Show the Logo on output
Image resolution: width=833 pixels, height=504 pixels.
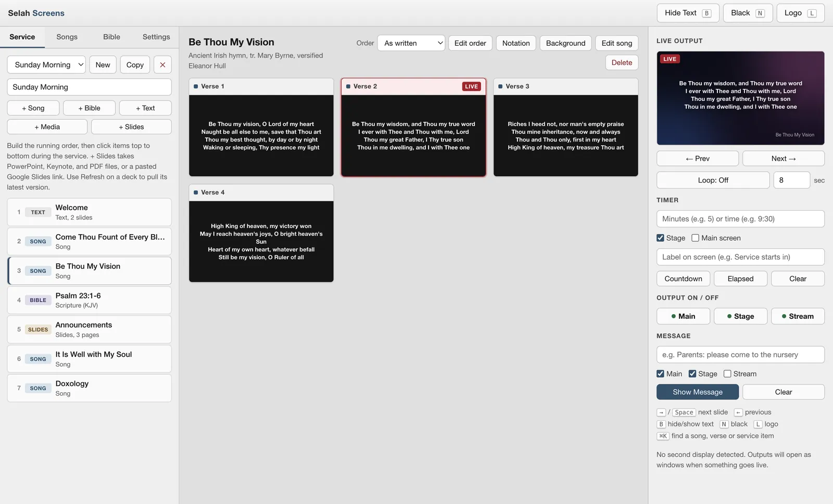800,13
